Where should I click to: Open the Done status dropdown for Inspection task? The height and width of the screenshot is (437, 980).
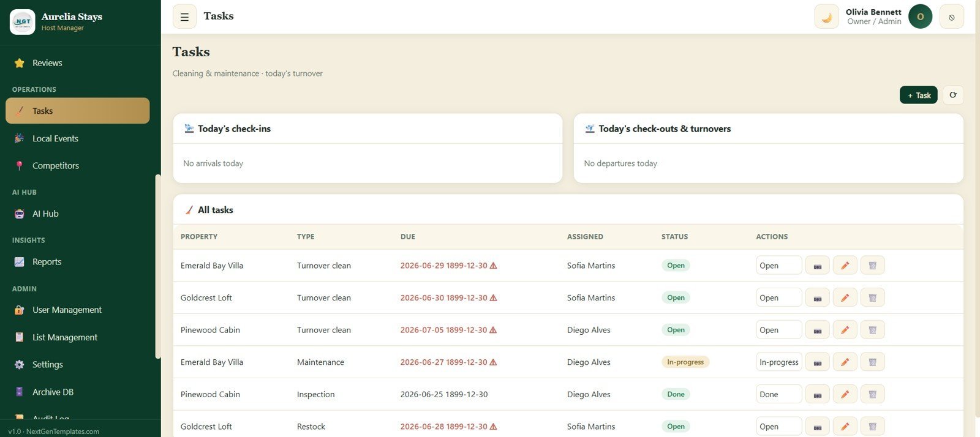coord(778,394)
